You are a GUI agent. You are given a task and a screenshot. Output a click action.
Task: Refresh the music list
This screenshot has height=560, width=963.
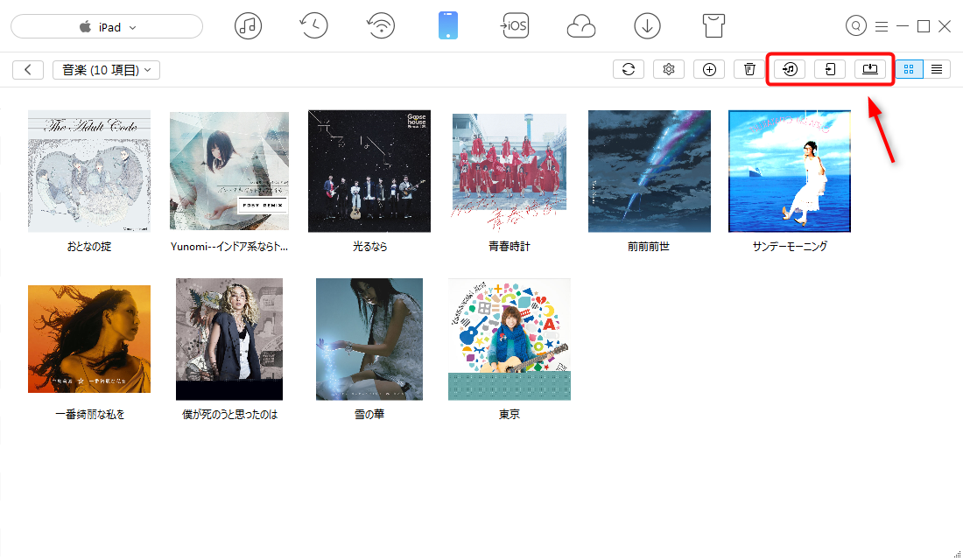tap(629, 69)
